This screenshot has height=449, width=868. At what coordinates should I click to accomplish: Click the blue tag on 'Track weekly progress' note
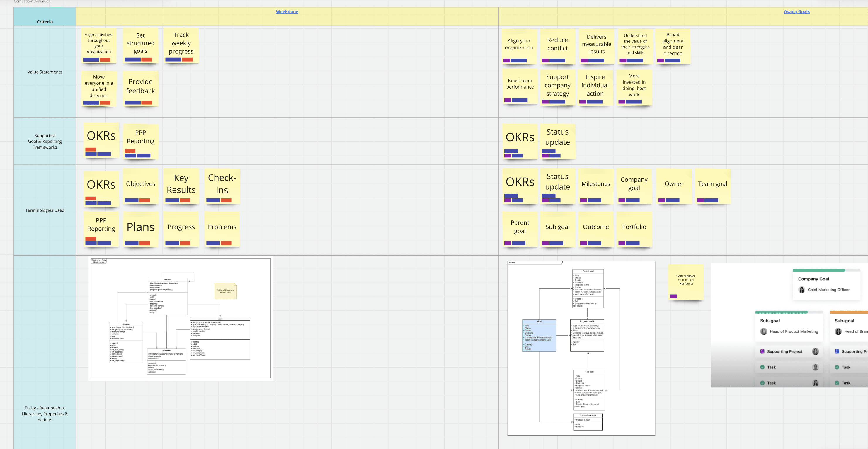pyautogui.click(x=173, y=60)
